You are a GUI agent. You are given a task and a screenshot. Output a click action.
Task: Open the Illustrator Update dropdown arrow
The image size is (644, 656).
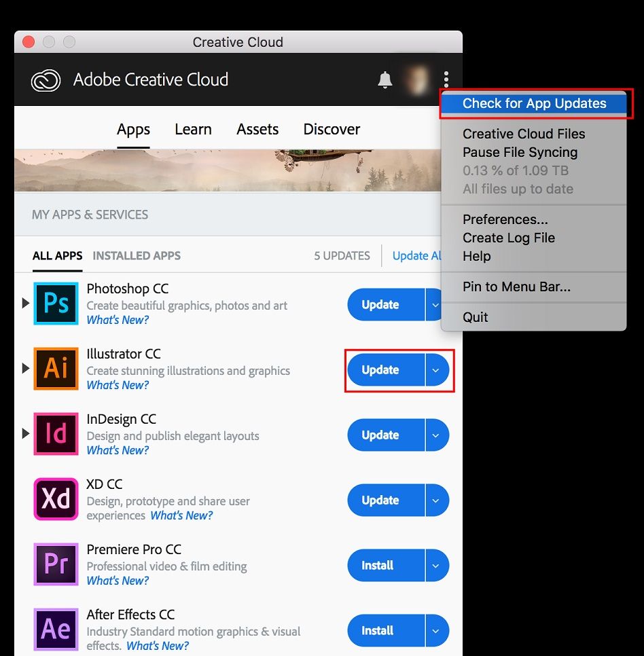click(437, 370)
